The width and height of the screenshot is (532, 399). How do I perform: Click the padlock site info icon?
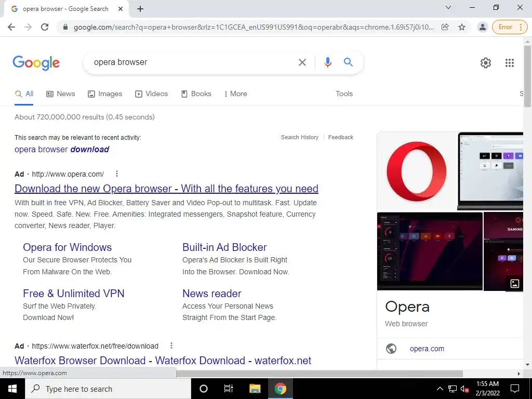point(65,27)
